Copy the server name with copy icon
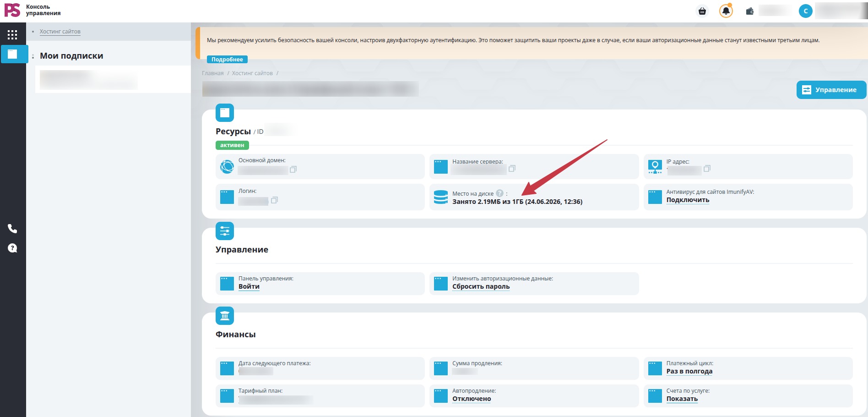 (x=512, y=169)
